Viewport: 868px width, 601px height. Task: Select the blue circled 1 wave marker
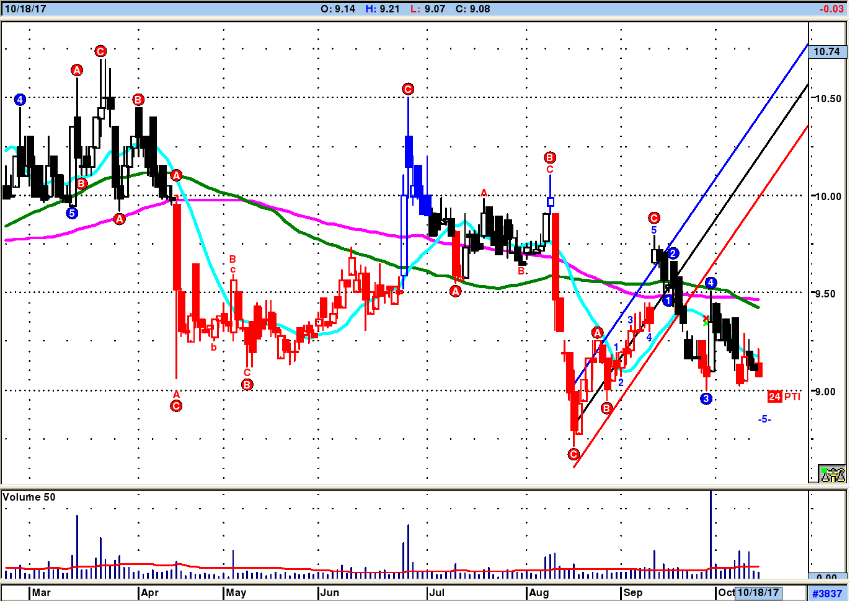[668, 300]
